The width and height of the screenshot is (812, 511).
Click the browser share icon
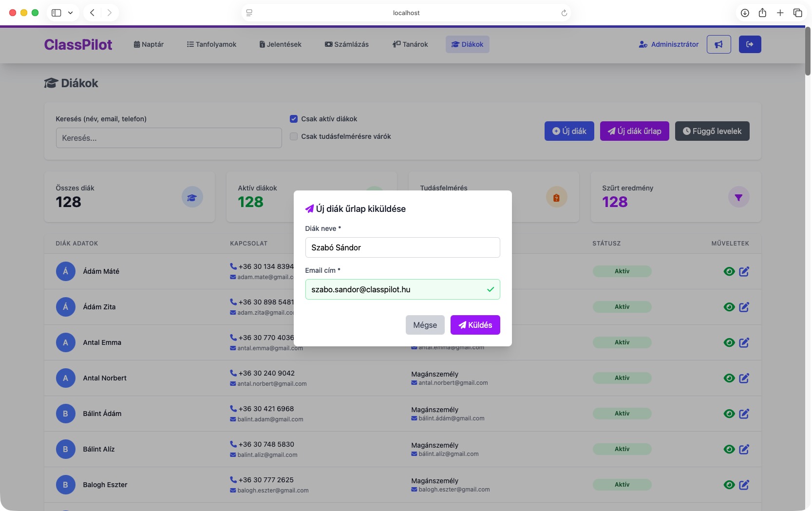[762, 13]
